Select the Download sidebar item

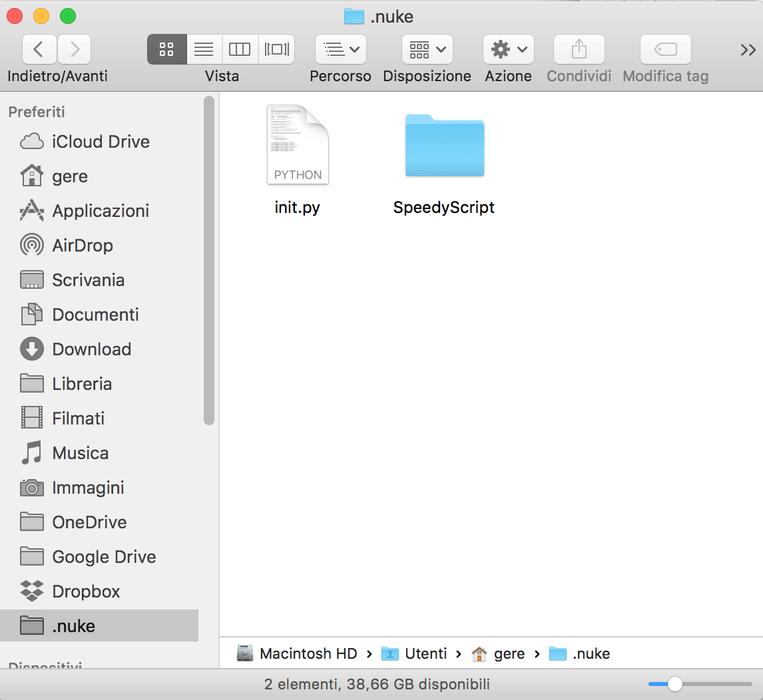point(91,349)
